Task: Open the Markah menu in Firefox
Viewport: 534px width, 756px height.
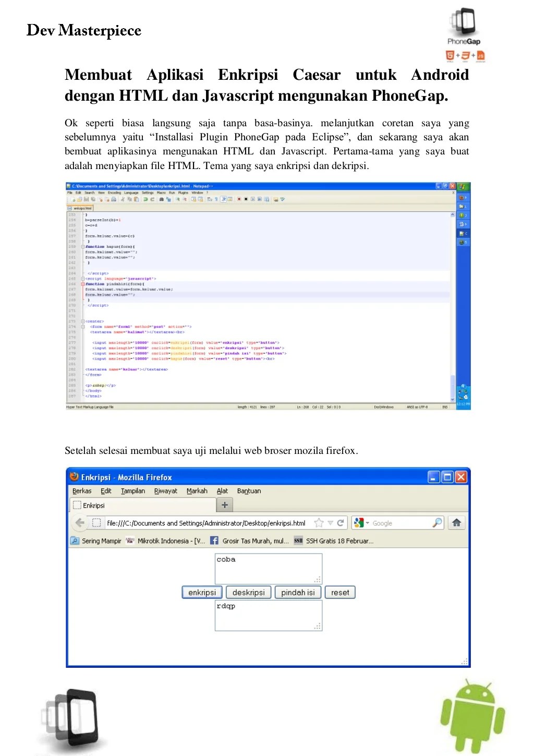Action: (197, 491)
